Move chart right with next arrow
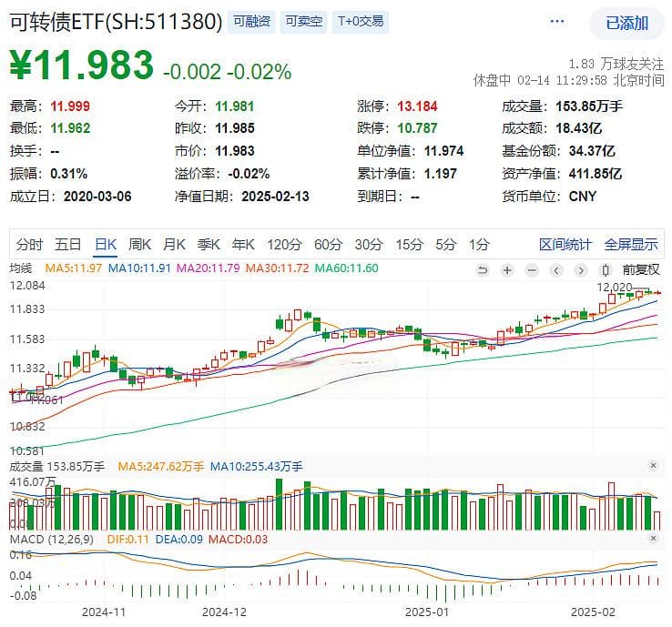This screenshot has width=672, height=627. point(581,270)
